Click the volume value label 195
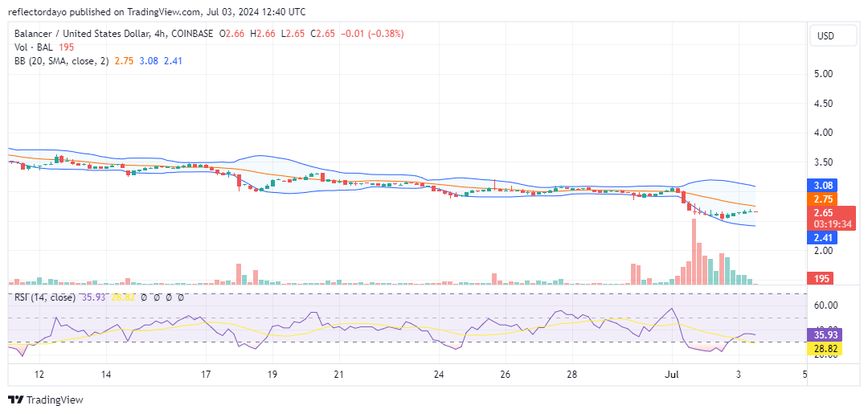This screenshot has width=868, height=414. click(x=822, y=278)
